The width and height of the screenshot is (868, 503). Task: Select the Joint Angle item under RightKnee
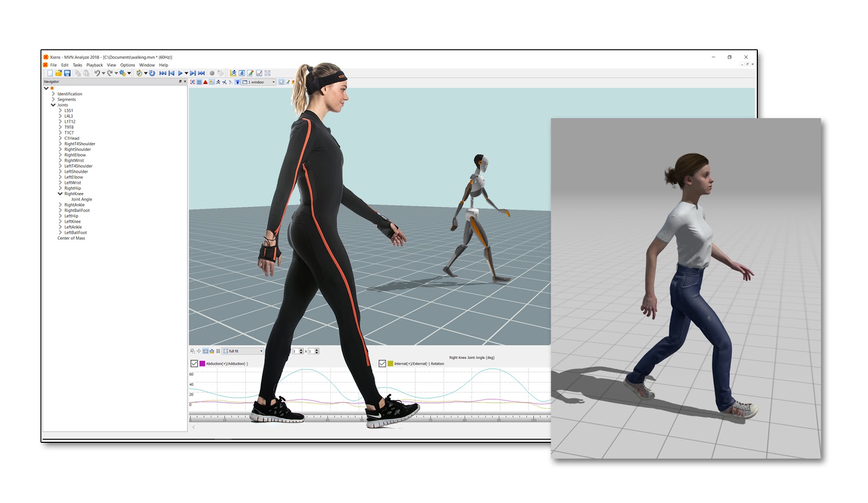81,199
